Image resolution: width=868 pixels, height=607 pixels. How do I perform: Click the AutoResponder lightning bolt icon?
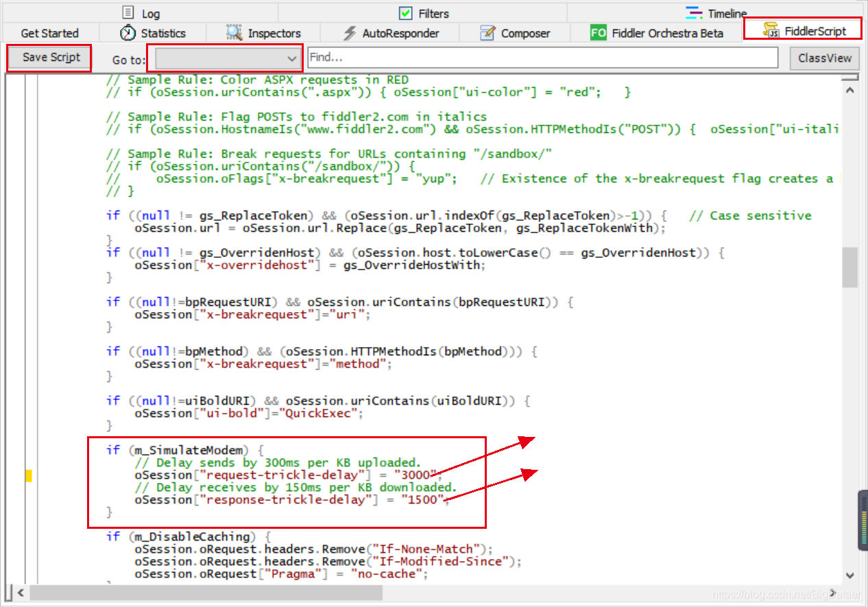pos(350,33)
